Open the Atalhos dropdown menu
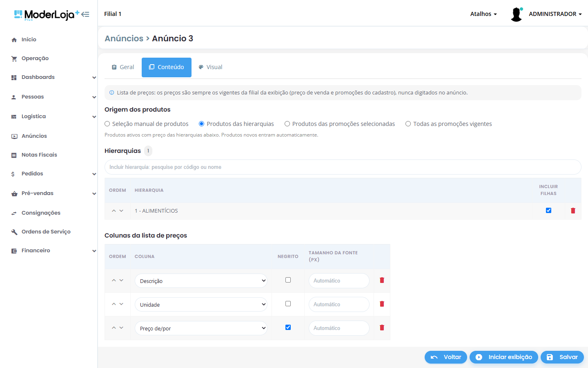The height and width of the screenshot is (368, 588). point(483,14)
